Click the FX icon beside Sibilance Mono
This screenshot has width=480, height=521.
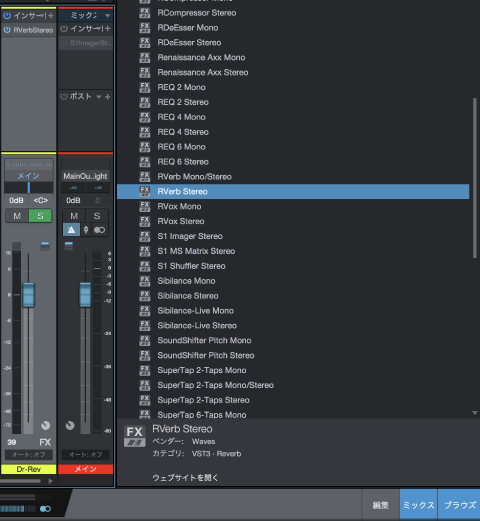pyautogui.click(x=145, y=281)
